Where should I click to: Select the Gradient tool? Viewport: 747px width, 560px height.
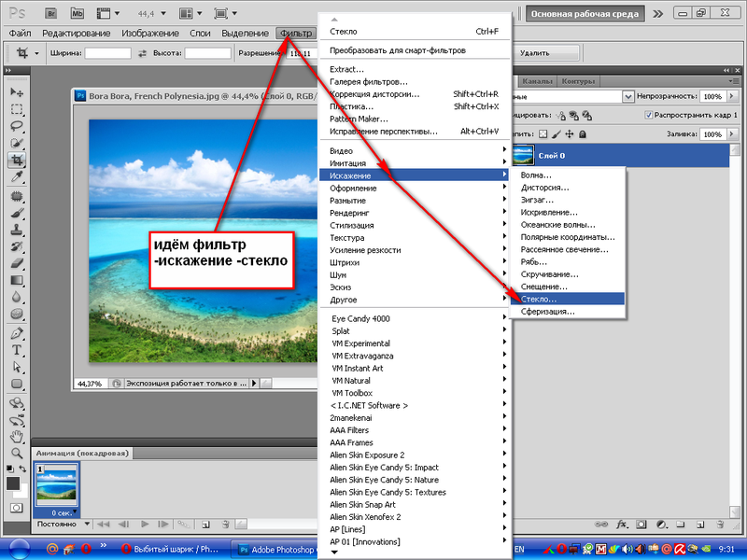(17, 280)
